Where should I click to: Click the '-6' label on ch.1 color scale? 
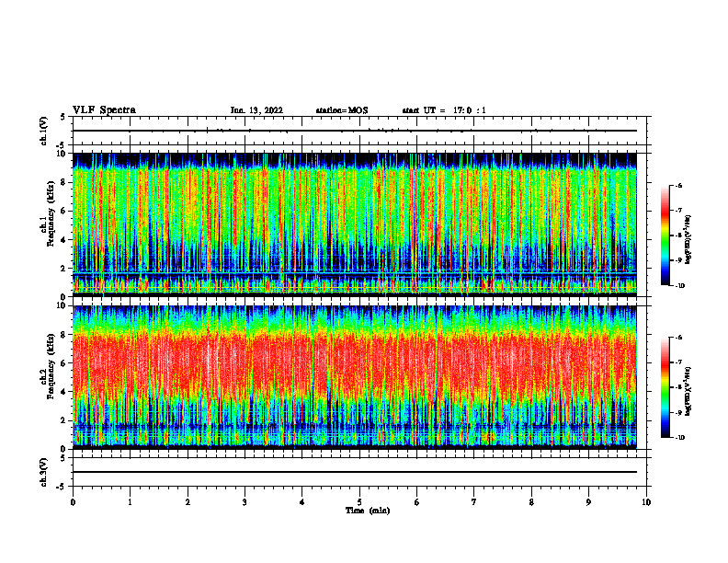678,186
